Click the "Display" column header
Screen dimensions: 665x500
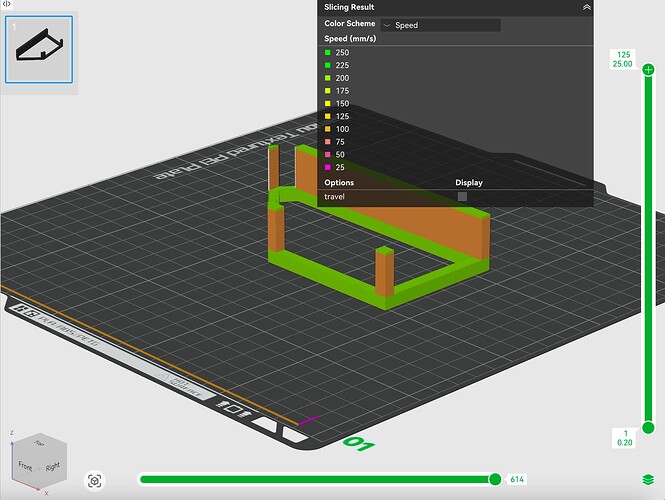(x=469, y=183)
